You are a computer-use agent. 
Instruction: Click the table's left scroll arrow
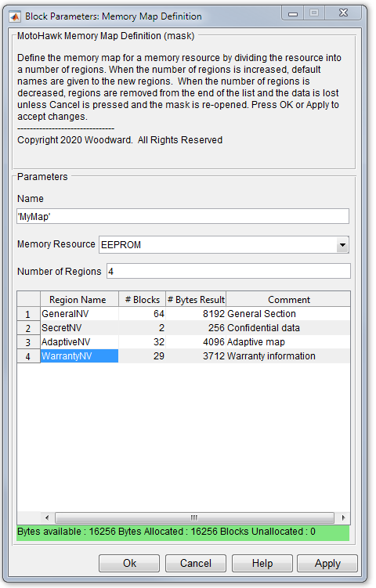point(47,518)
